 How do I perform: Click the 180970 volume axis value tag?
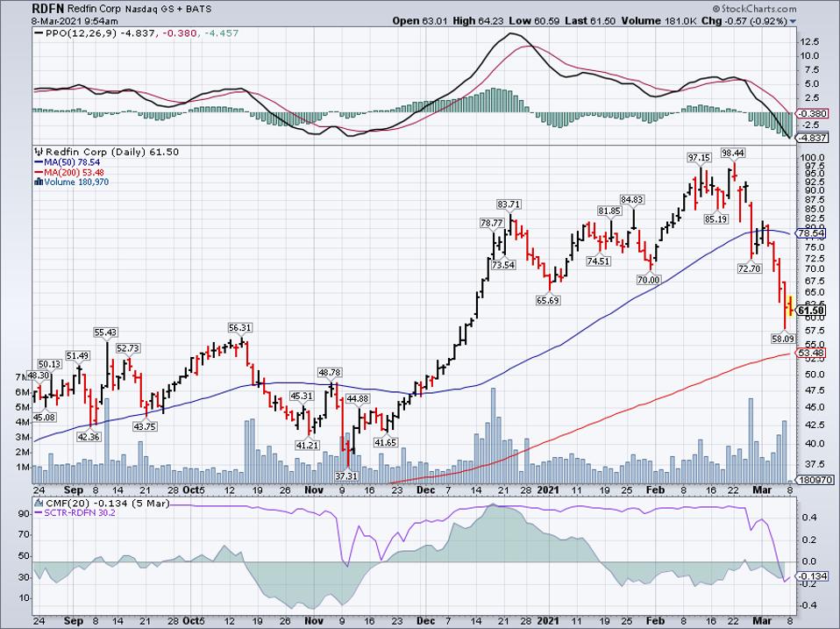[x=815, y=480]
